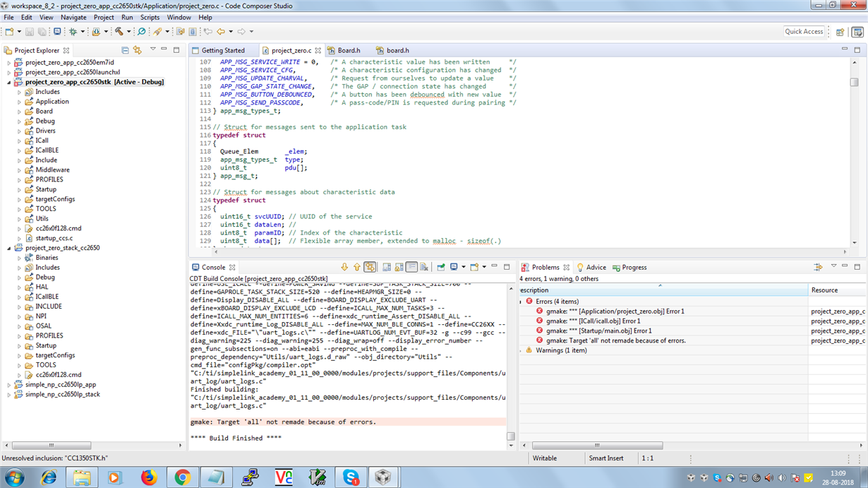
Task: Click Collapse All in Project Explorer
Action: click(x=125, y=50)
